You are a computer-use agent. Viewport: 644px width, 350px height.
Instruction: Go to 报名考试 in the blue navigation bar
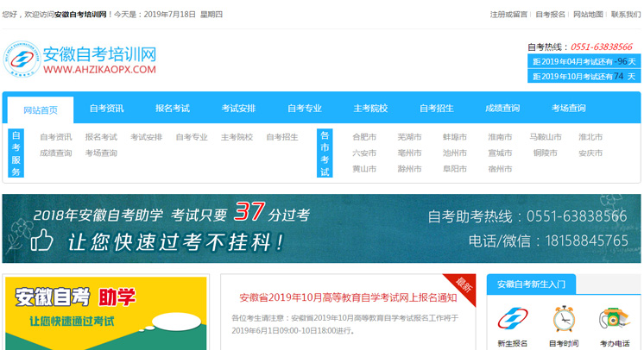click(x=173, y=109)
